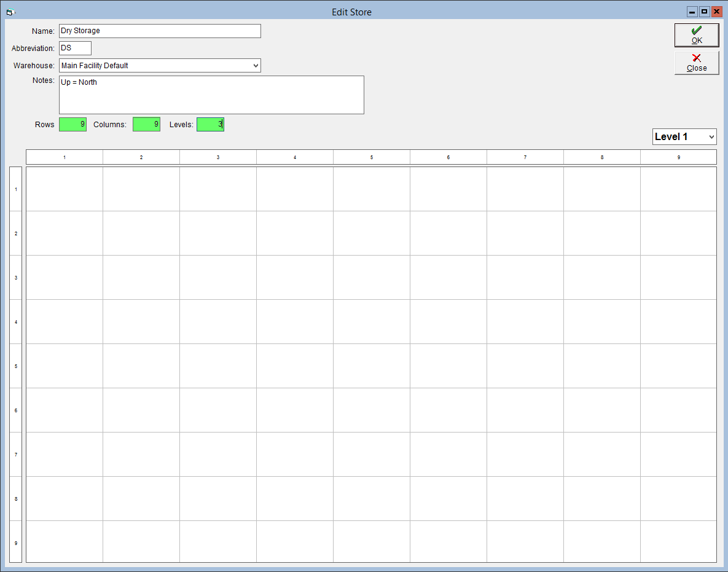The image size is (728, 572).
Task: Select column header 9
Action: point(678,157)
